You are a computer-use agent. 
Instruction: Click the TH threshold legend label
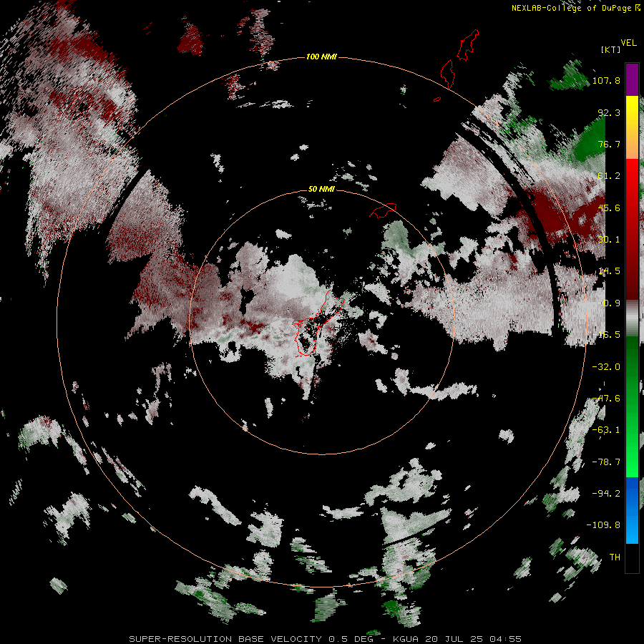click(x=615, y=557)
